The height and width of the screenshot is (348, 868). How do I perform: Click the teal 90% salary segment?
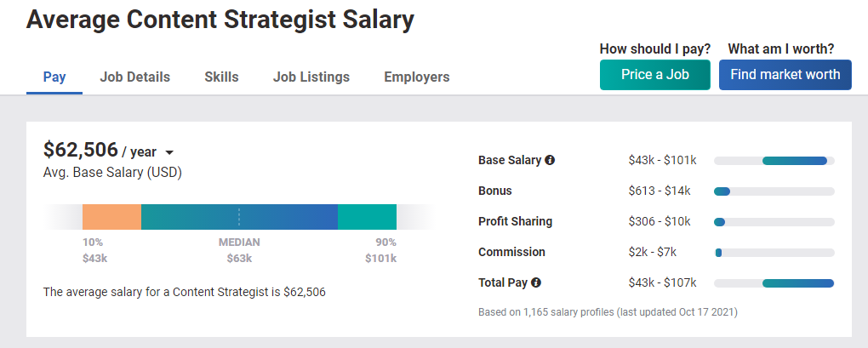pyautogui.click(x=367, y=217)
